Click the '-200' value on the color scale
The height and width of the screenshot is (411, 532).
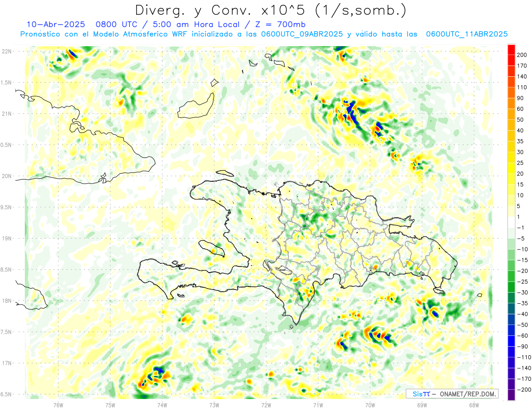coord(524,390)
